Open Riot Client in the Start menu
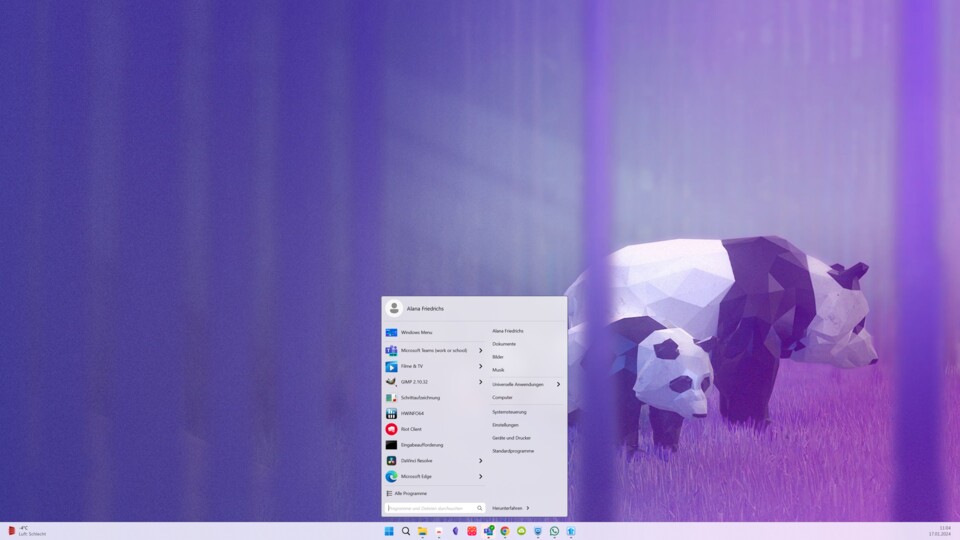Screen dimensions: 960x540 click(411, 429)
